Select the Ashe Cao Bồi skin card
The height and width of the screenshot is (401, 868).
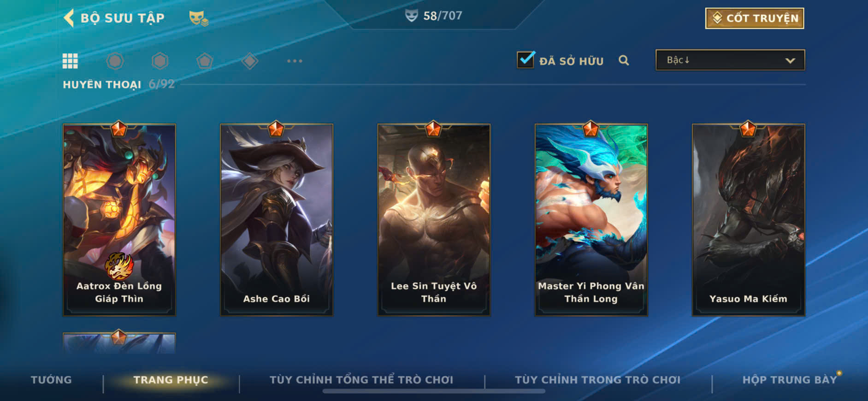pyautogui.click(x=277, y=220)
